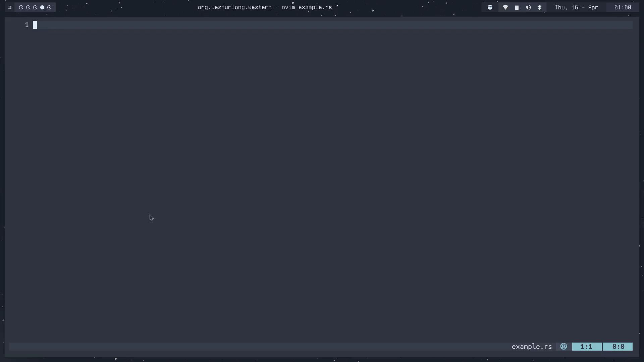Open the Bluetooth icon
The height and width of the screenshot is (362, 644).
[540, 7]
